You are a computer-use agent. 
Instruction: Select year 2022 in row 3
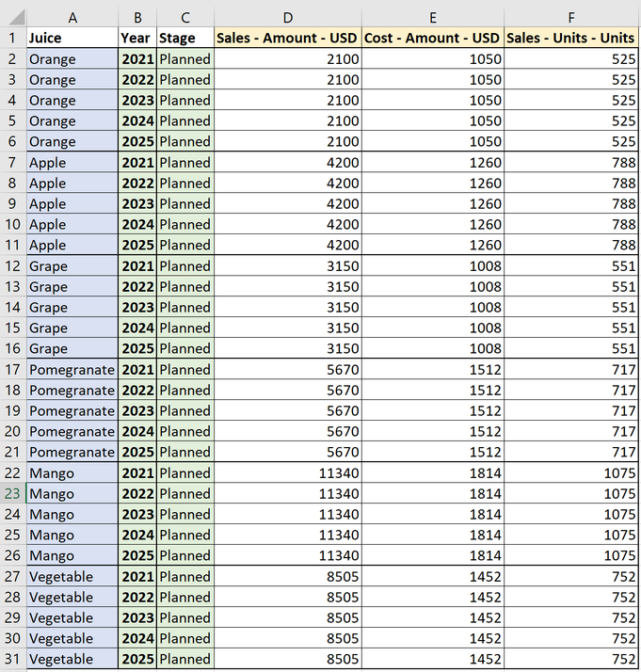tap(137, 79)
